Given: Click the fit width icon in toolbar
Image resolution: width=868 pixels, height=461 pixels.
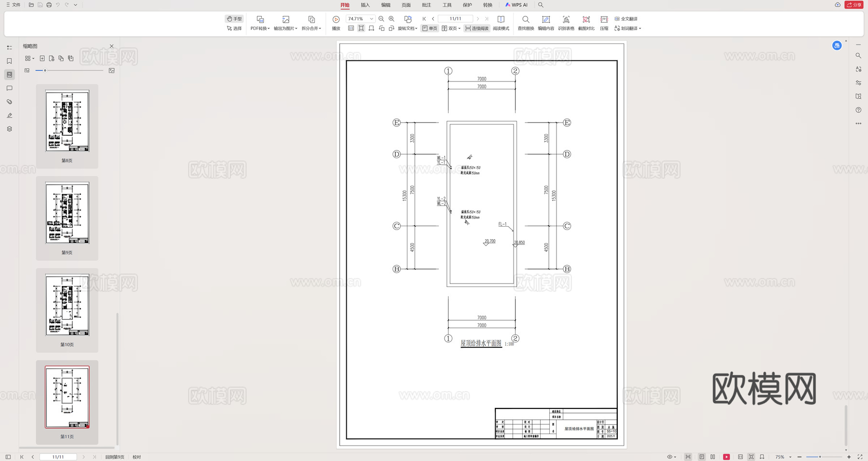Looking at the screenshot, I should pyautogui.click(x=371, y=28).
